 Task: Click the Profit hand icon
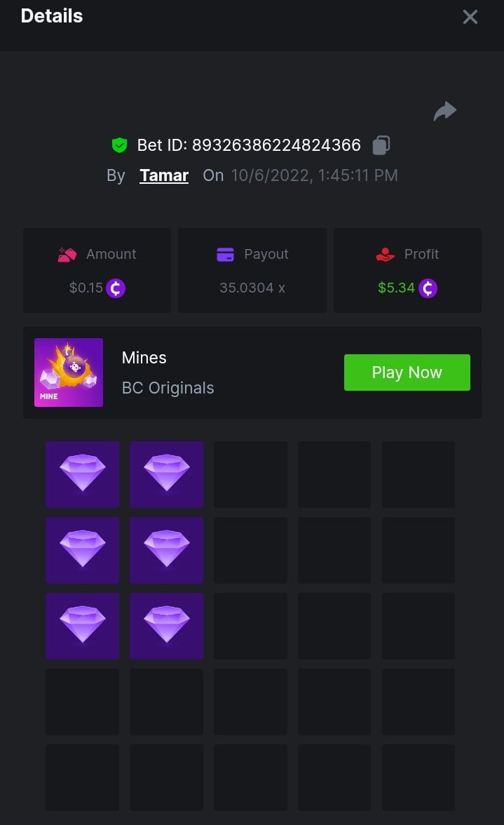coord(386,255)
